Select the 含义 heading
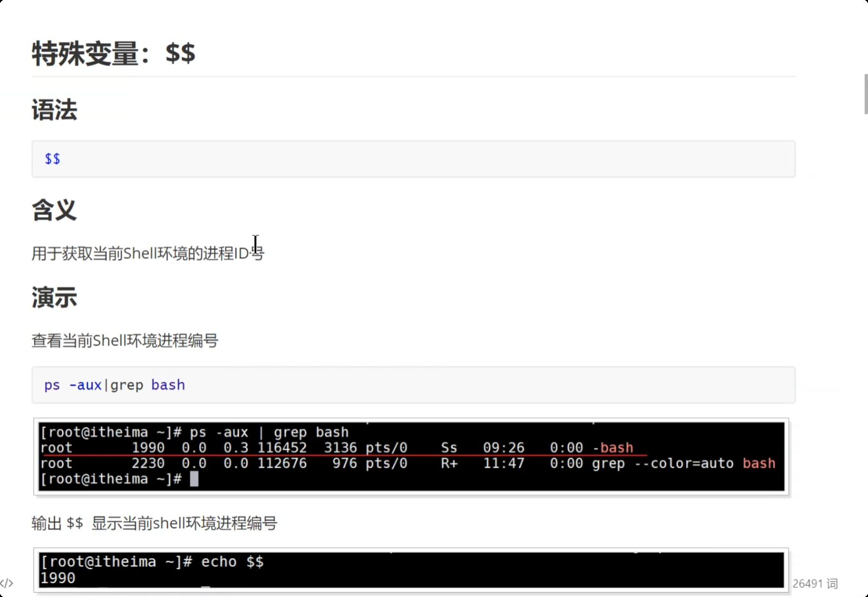The image size is (868, 597). (54, 210)
